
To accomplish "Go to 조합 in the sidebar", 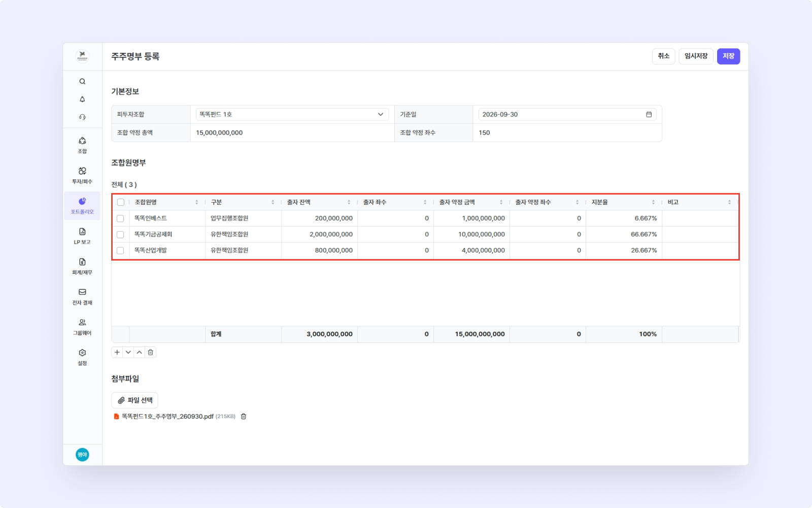I will 82,145.
